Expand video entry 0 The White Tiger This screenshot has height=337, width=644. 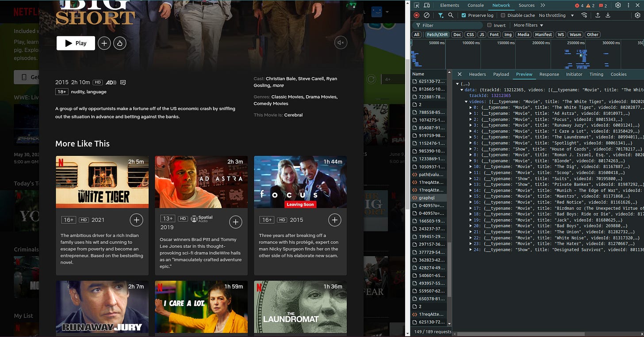click(x=471, y=107)
